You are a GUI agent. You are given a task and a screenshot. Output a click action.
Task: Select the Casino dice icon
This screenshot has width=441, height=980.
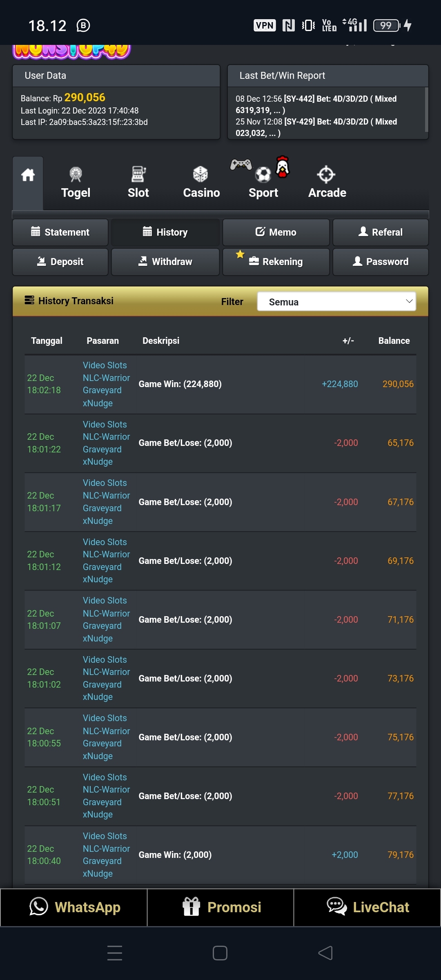[x=201, y=176]
